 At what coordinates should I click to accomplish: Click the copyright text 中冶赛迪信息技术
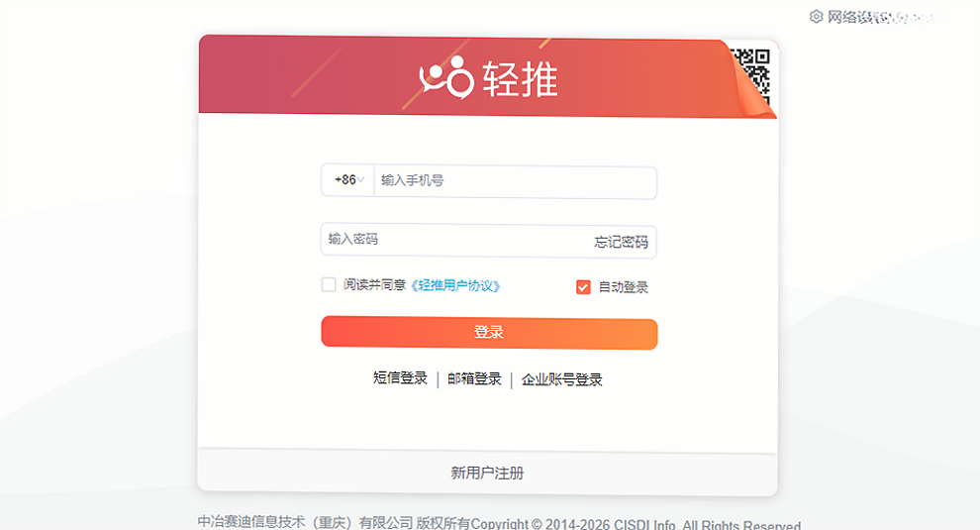point(251,522)
